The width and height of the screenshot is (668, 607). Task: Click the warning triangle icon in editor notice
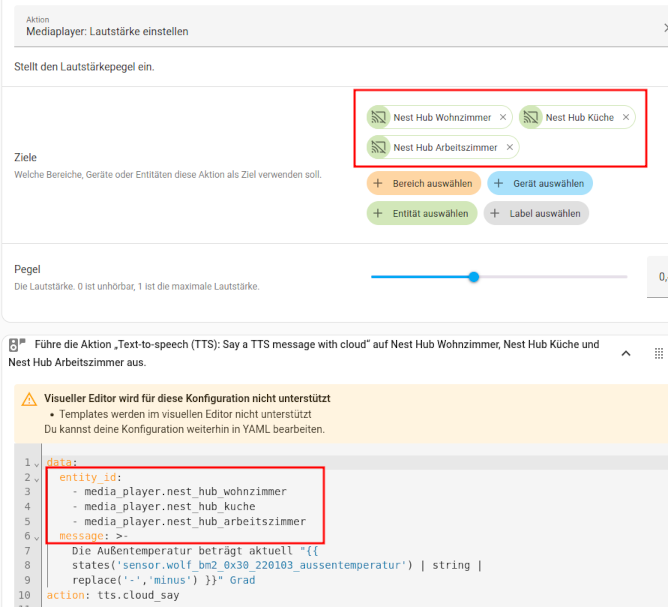pos(29,400)
